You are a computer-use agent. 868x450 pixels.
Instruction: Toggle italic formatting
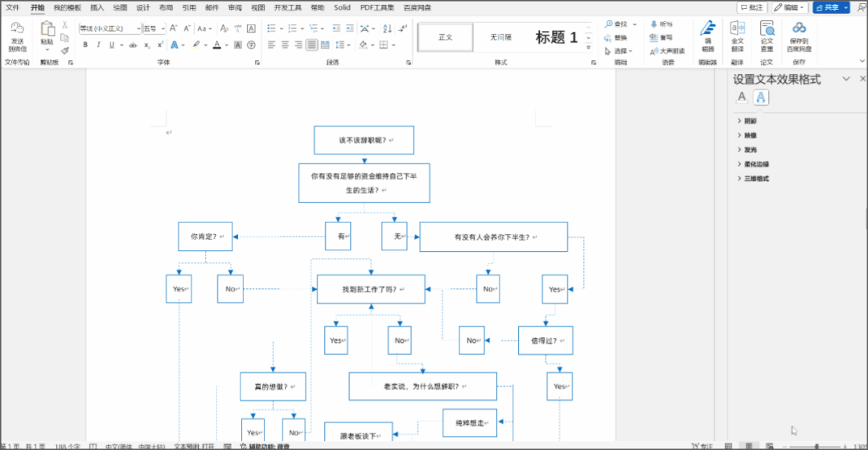[98, 44]
